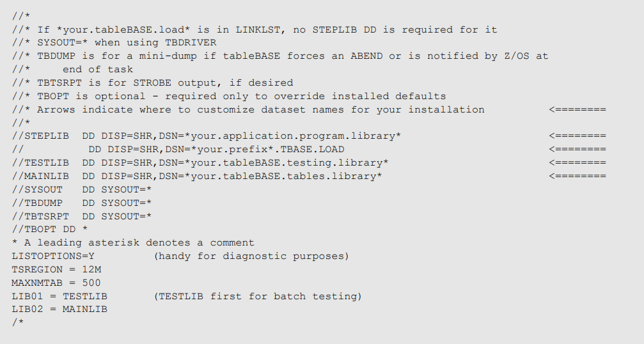The width and height of the screenshot is (644, 344).
Task: Click the LIB01 = TESTLIB line
Action: coord(59,297)
